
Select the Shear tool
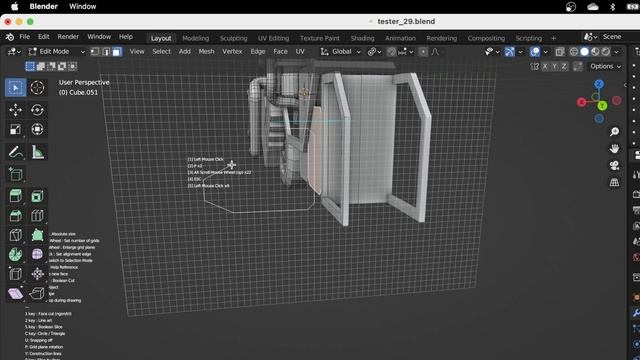tap(16, 293)
